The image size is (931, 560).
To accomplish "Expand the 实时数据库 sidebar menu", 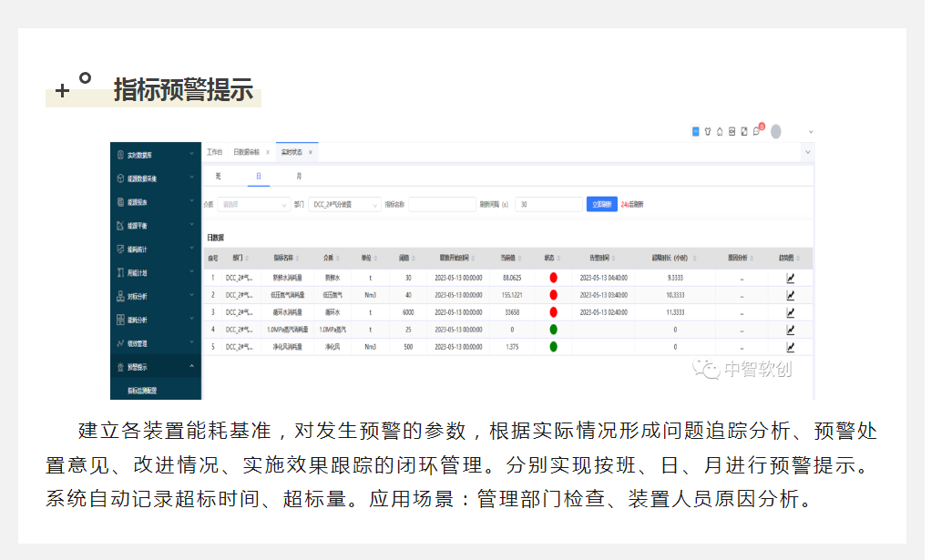I will [x=155, y=155].
